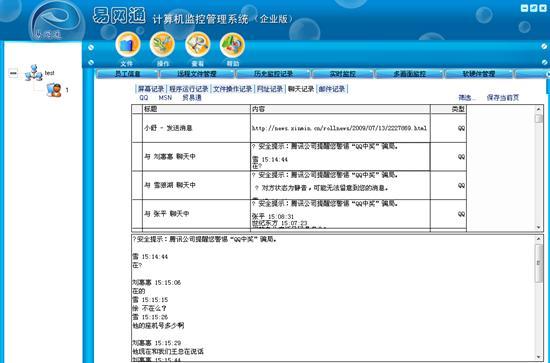Click text 他的座机号多少啊 in detail pane
The width and height of the screenshot is (550, 363).
coord(158,326)
